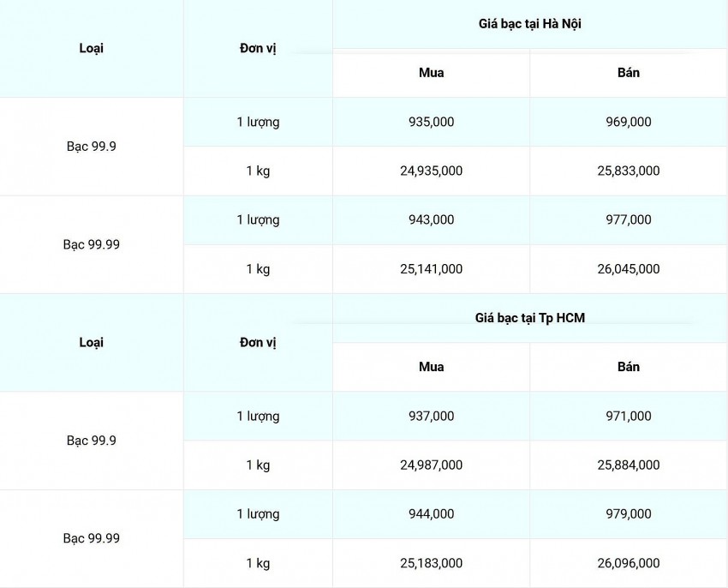
Task: Click the 937,000 buy price cell
Action: pyautogui.click(x=432, y=416)
